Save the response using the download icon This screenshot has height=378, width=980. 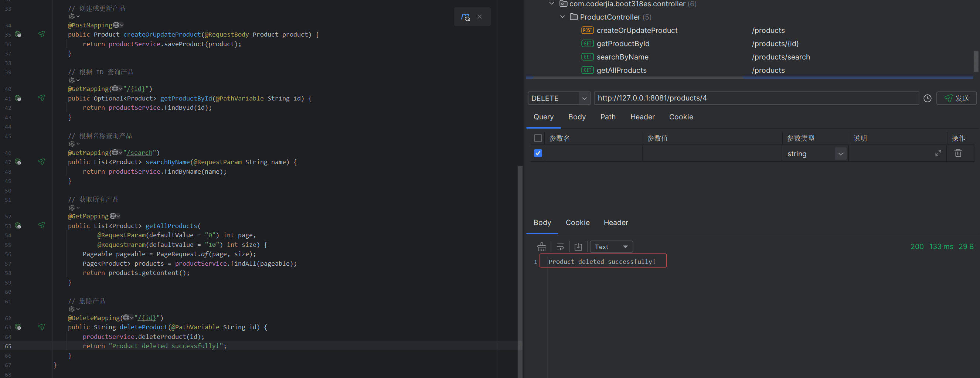click(578, 247)
